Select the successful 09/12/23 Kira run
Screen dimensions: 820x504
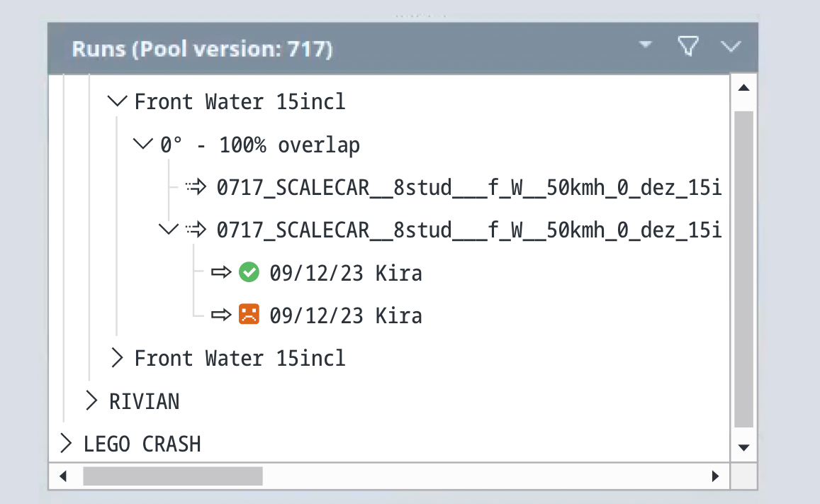click(346, 273)
